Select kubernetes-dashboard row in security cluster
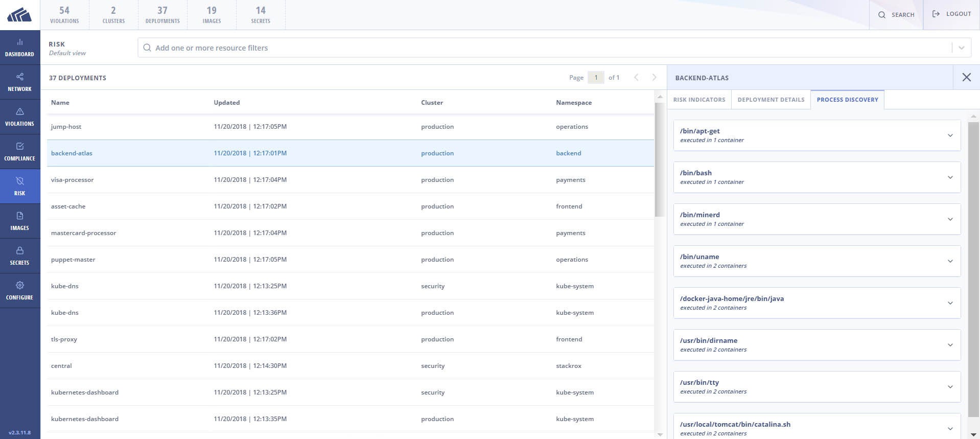 351,392
